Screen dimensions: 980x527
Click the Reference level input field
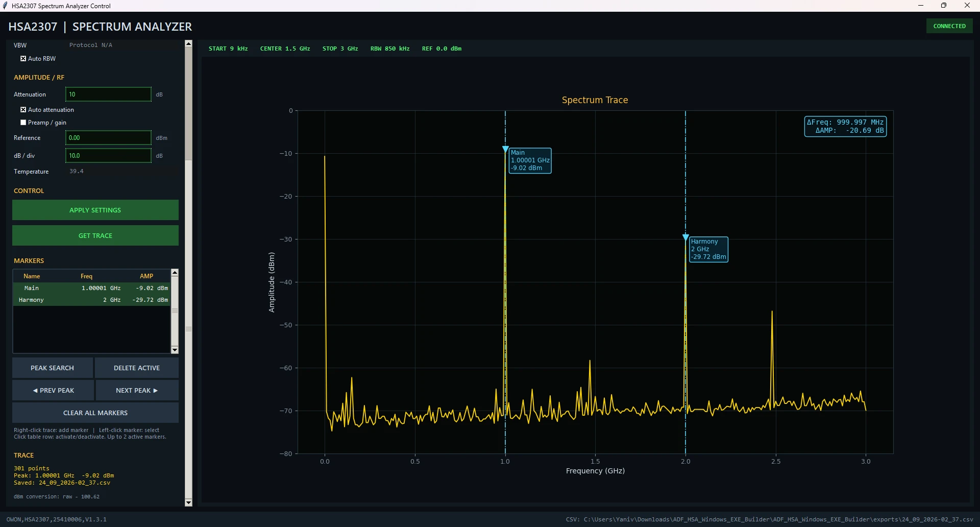tap(108, 138)
